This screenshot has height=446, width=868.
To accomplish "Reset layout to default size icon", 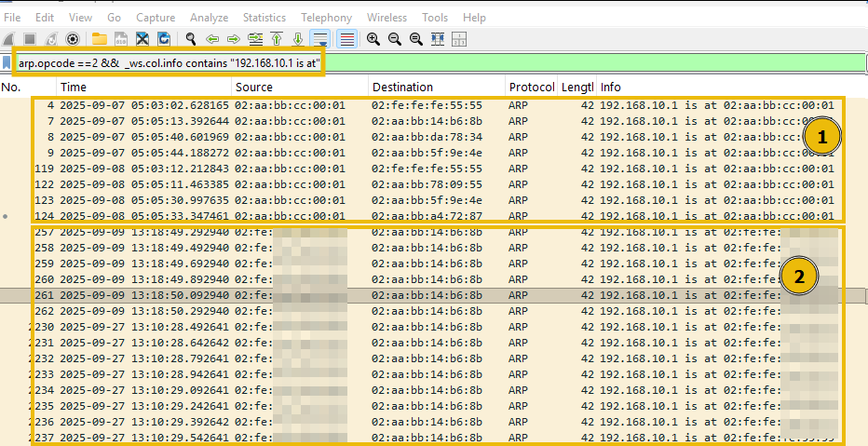I will coord(438,39).
